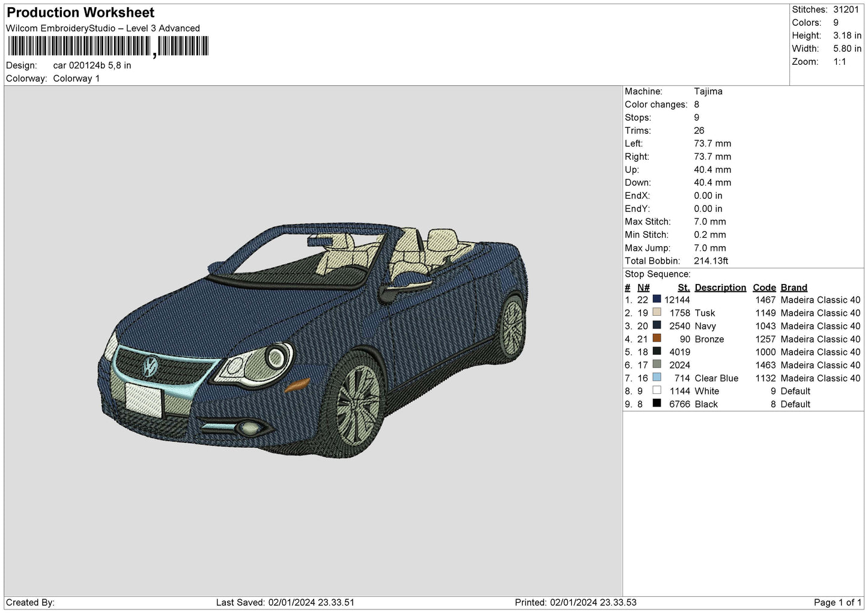The height and width of the screenshot is (613, 868).
Task: Click the Clear Blue description text
Action: click(717, 378)
